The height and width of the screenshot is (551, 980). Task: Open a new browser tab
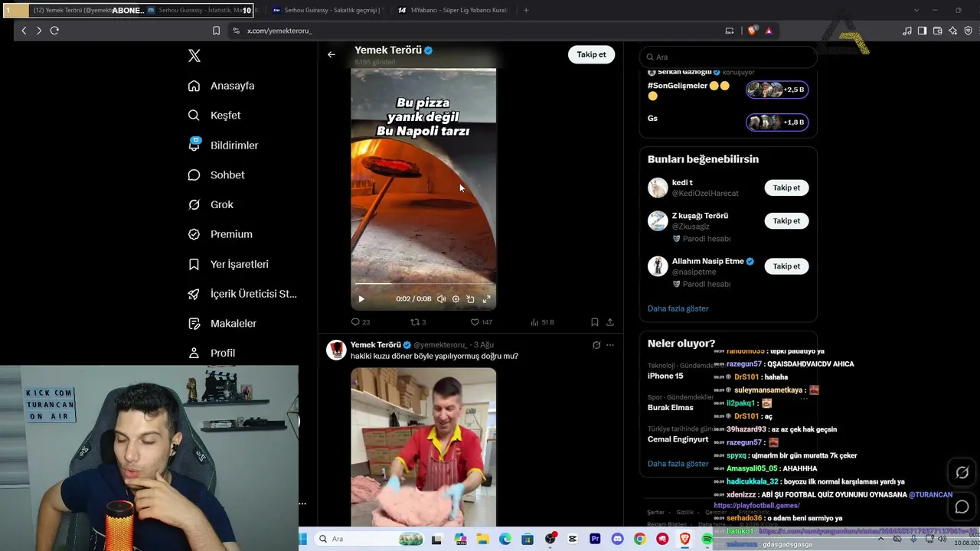[526, 11]
